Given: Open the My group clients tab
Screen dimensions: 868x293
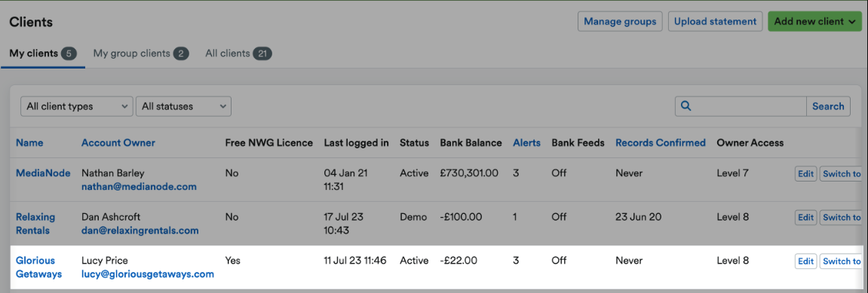Looking at the screenshot, I should point(140,53).
